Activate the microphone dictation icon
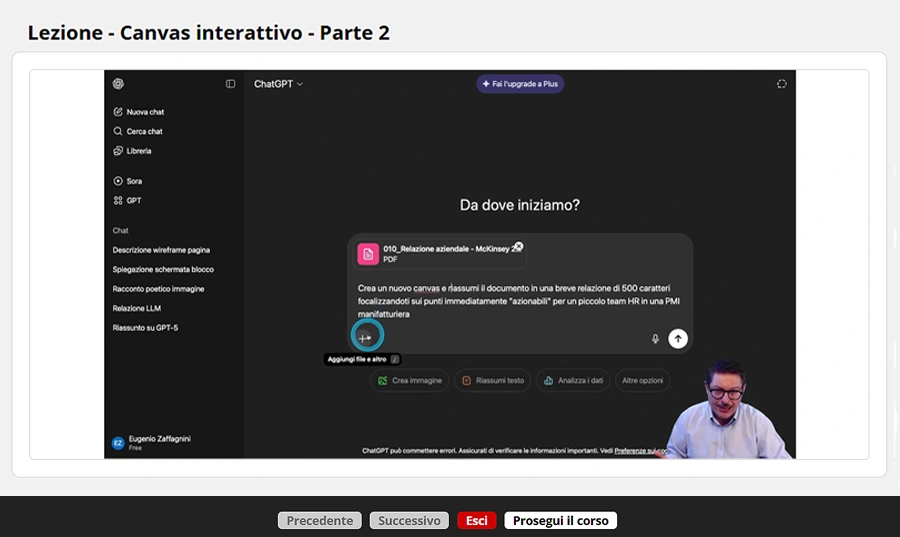This screenshot has height=537, width=900. coord(655,338)
